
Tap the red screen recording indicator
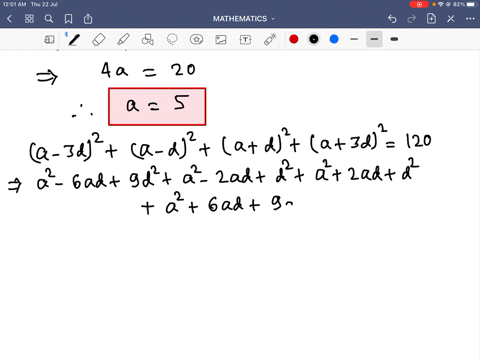pos(419,4)
